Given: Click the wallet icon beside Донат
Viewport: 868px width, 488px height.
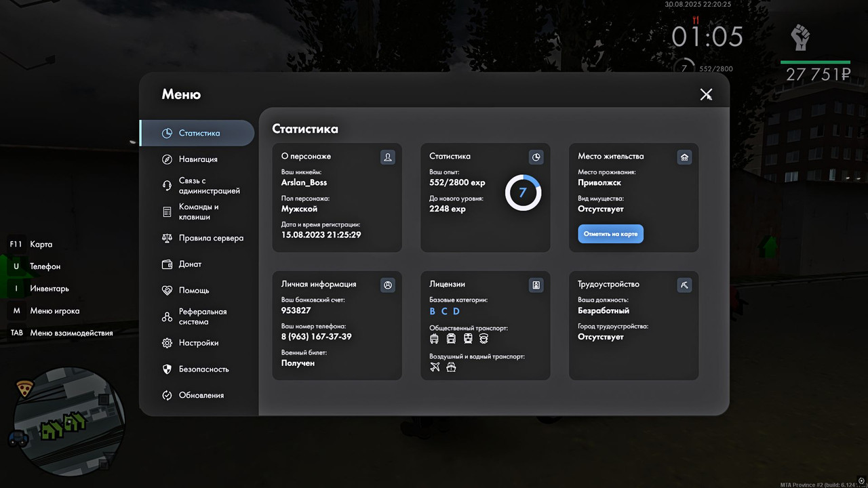Looking at the screenshot, I should (167, 264).
